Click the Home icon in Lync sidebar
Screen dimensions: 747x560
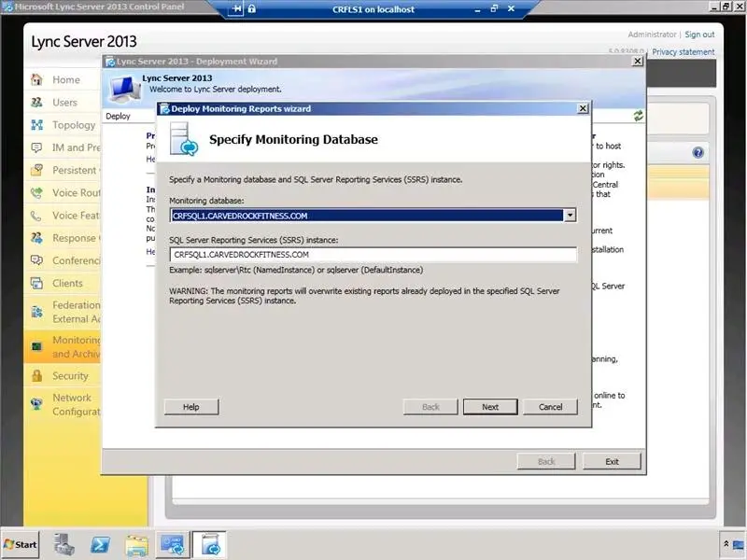coord(36,79)
